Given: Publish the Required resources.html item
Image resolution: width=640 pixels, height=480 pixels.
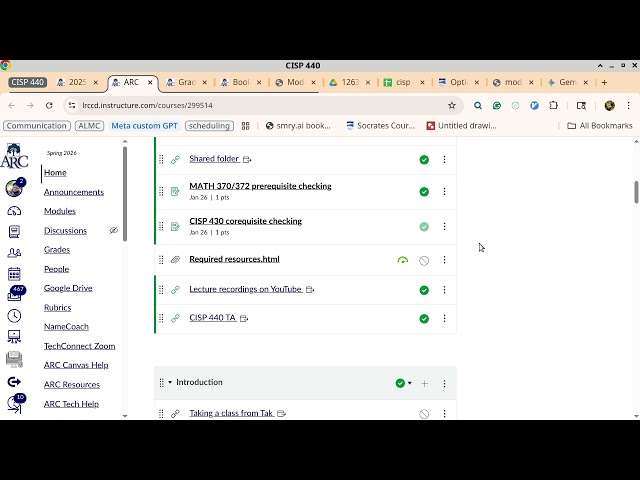Looking at the screenshot, I should click(x=424, y=260).
